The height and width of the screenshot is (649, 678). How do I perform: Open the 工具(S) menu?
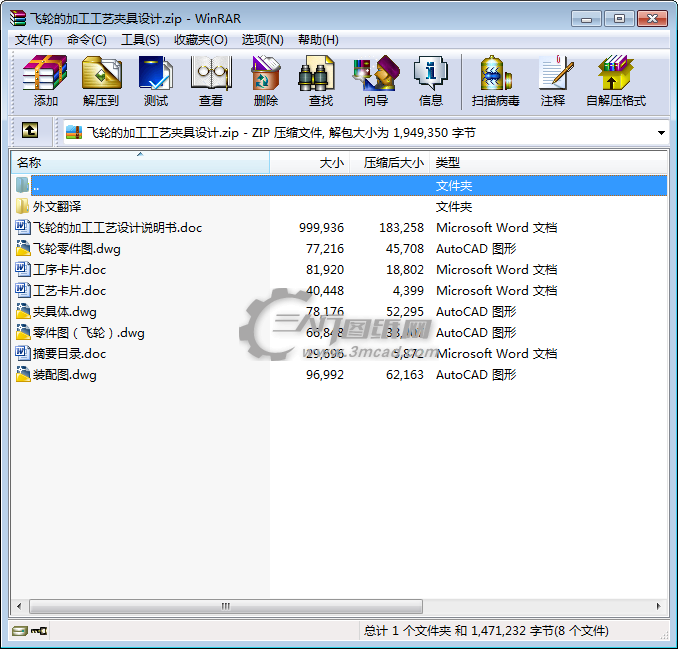pyautogui.click(x=140, y=40)
